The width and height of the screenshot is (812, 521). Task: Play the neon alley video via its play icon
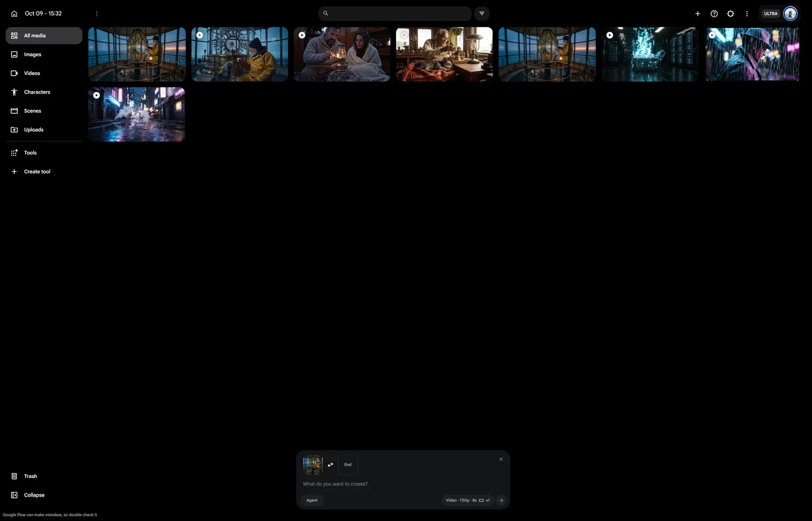[96, 95]
